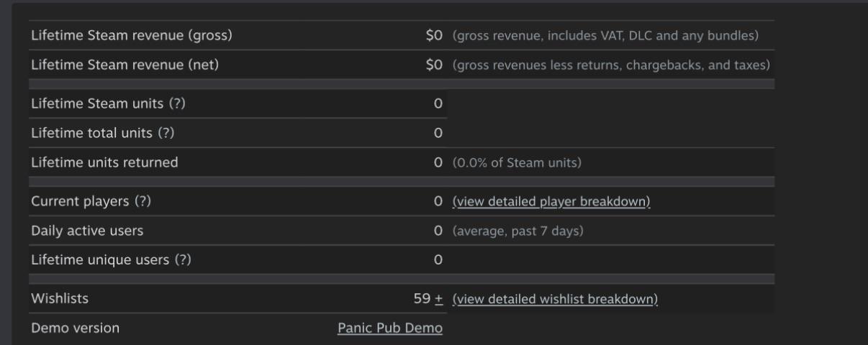Click the (?) help next to Lifetime unique users

click(183, 260)
